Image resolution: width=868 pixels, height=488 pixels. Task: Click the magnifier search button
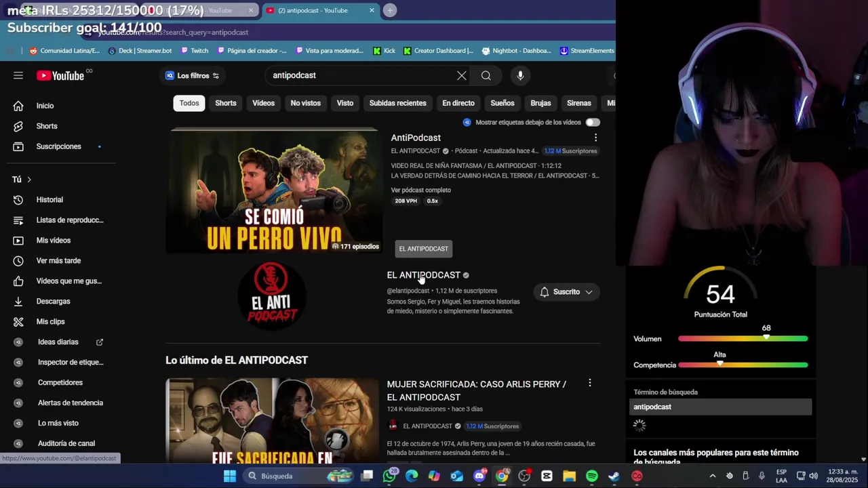point(486,75)
